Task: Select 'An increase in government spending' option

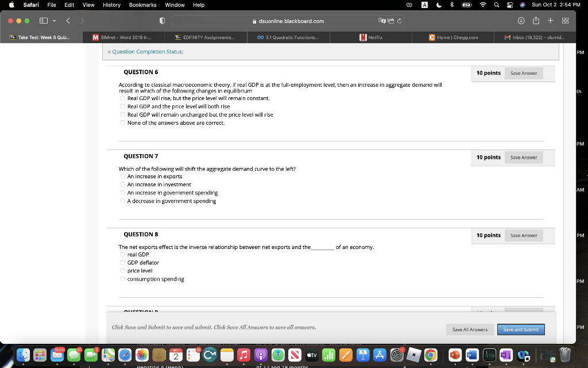Action: pyautogui.click(x=122, y=193)
